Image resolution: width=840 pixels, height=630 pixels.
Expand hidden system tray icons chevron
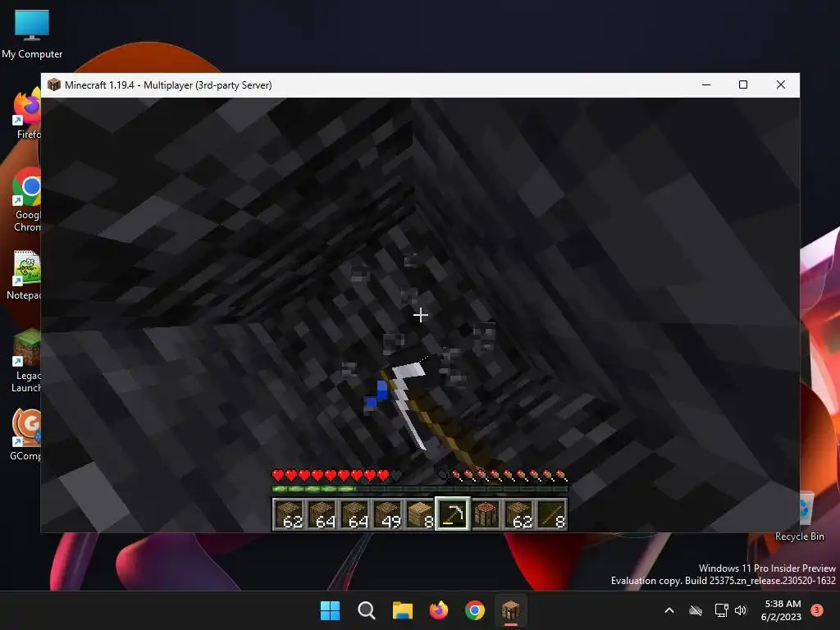(669, 610)
